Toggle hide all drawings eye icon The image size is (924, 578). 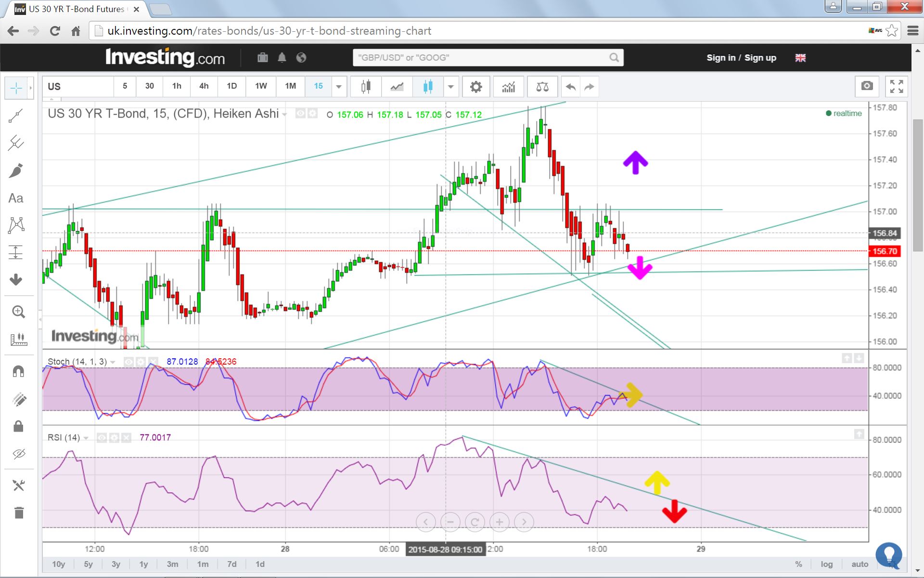click(18, 454)
